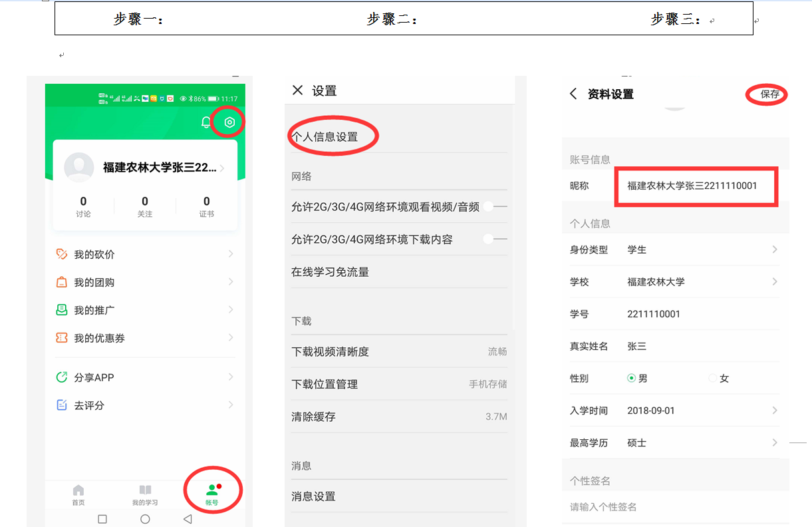Tap the 讨论 count 0
The height and width of the screenshot is (527, 812).
(83, 202)
